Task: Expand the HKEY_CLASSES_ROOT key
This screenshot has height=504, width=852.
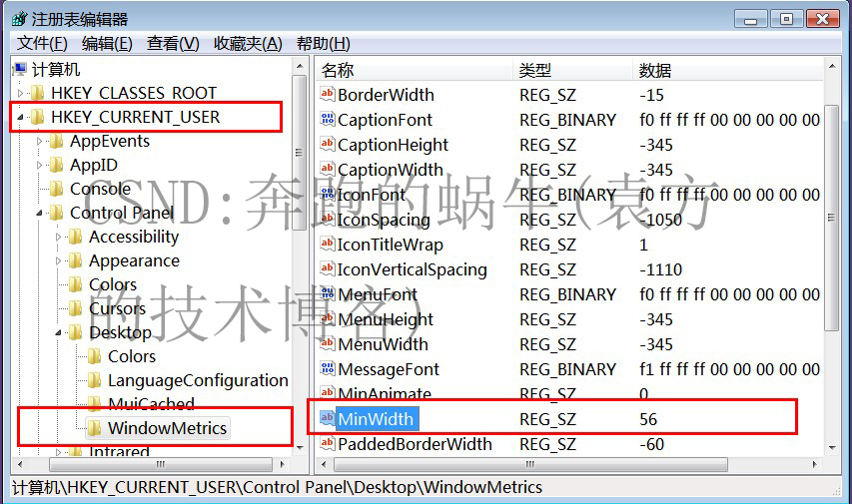Action: point(21,94)
